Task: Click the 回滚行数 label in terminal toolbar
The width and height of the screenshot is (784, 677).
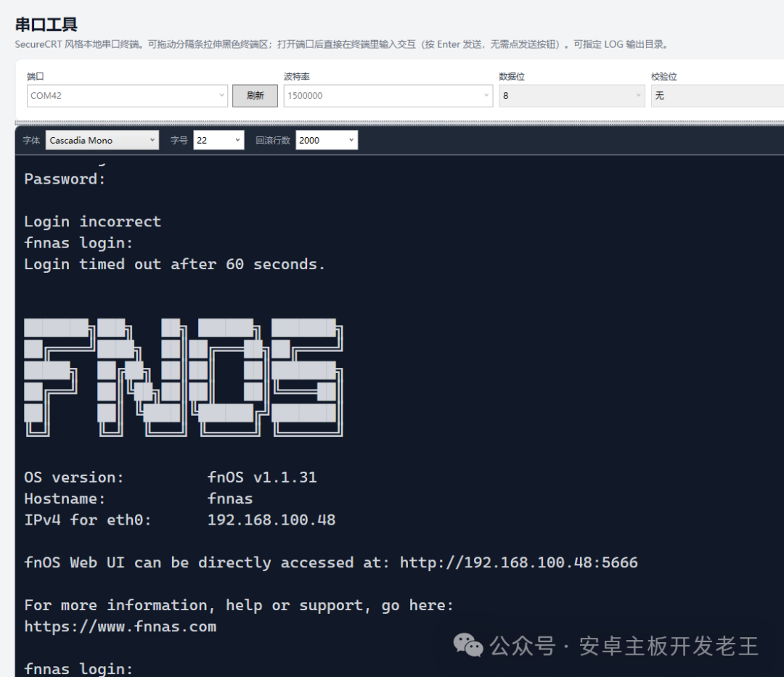Action: [x=273, y=140]
